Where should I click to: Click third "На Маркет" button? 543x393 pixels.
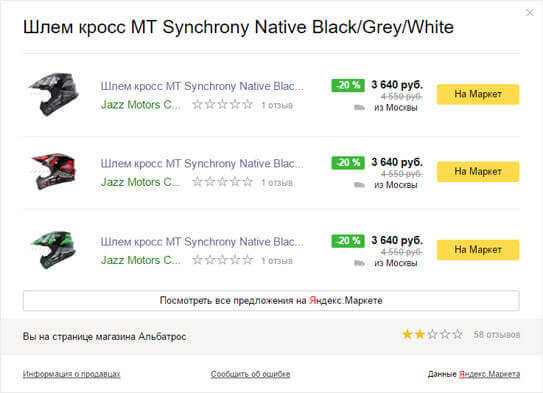pyautogui.click(x=478, y=250)
